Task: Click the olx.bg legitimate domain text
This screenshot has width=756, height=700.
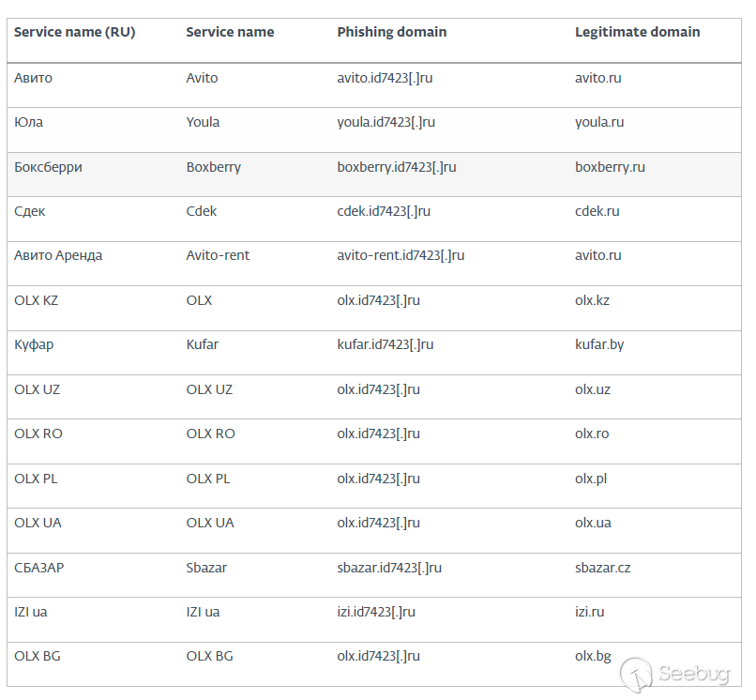Action: pos(593,656)
